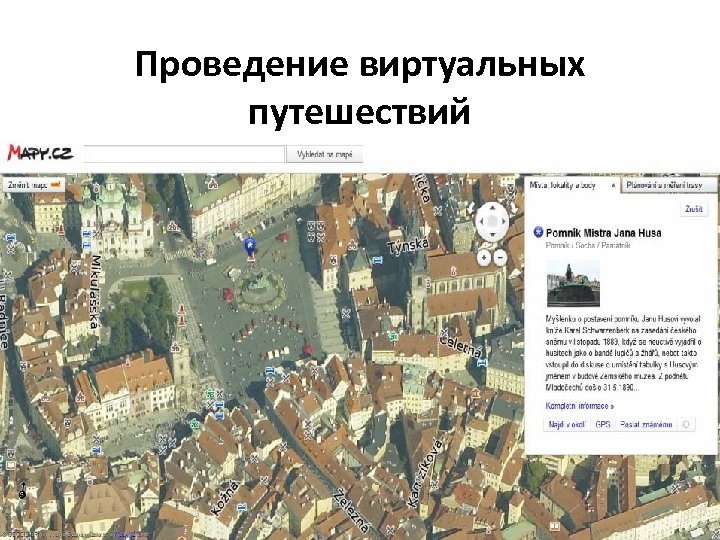Viewport: 720px width, 540px height.
Task: Click the Myšlenku o postavení description text
Action: point(623,353)
